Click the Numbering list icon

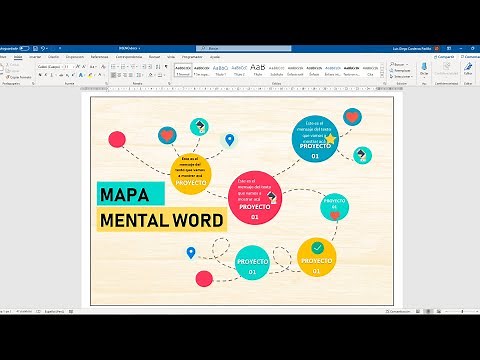pos(124,67)
